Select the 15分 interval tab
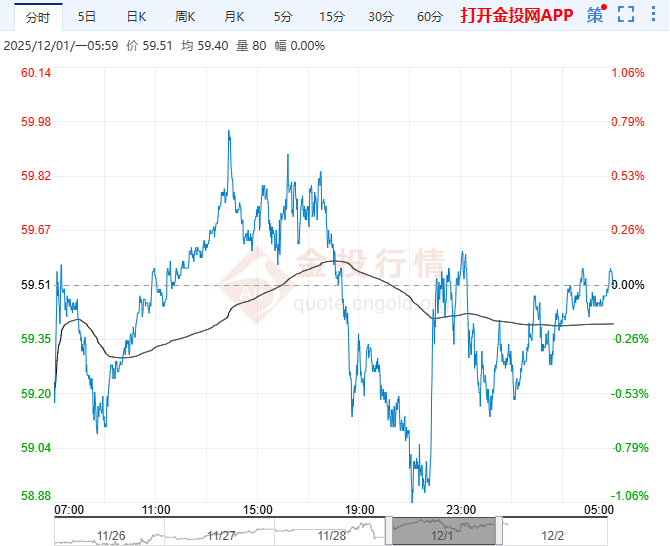The height and width of the screenshot is (546, 670). [x=332, y=17]
